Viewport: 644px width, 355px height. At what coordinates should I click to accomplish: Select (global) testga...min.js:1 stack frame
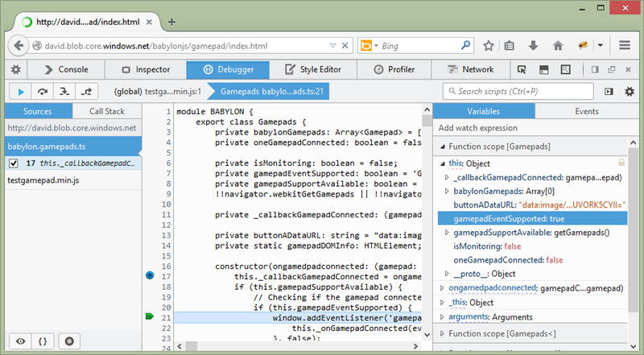(158, 91)
